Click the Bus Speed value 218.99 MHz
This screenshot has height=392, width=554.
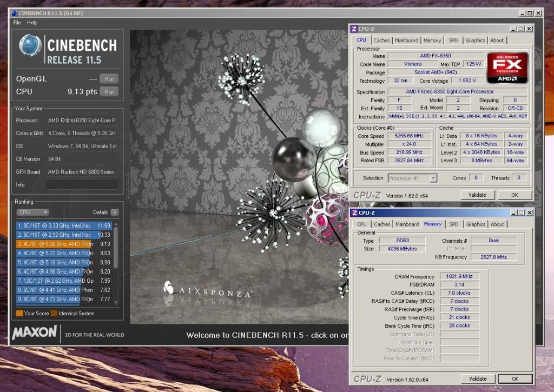click(409, 152)
